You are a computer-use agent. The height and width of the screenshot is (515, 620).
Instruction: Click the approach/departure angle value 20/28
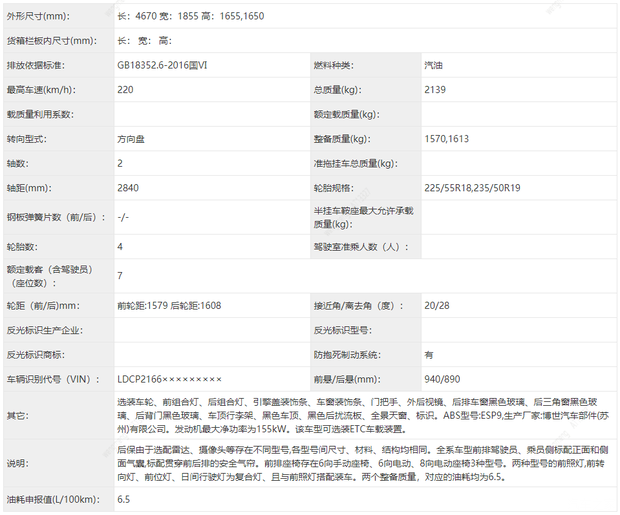coord(437,305)
